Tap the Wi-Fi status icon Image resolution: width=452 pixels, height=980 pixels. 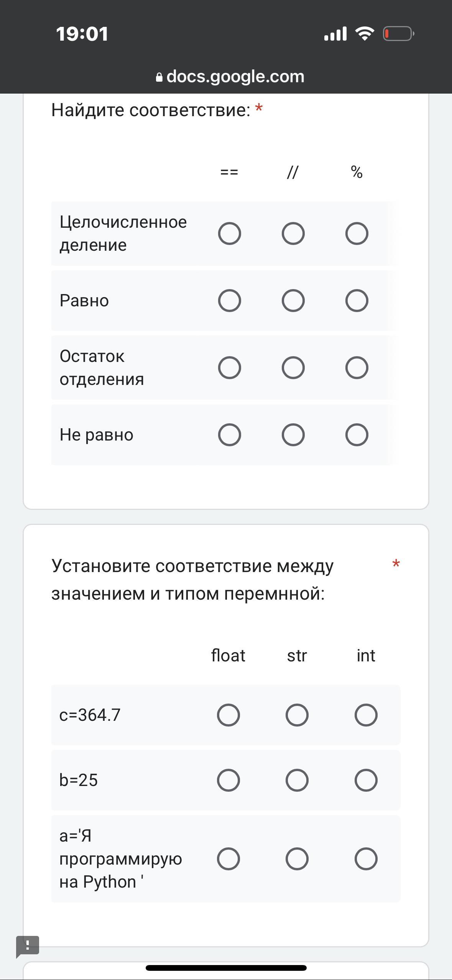coord(365,34)
